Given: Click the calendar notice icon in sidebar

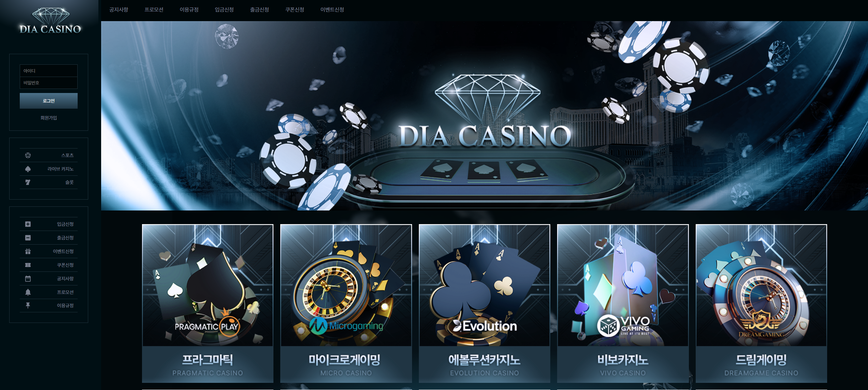Looking at the screenshot, I should [x=28, y=279].
